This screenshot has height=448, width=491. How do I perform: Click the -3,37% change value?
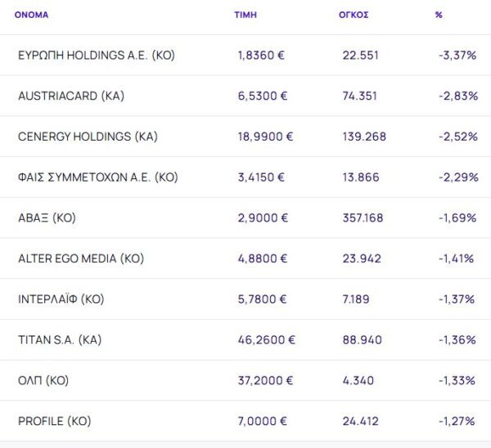click(457, 56)
